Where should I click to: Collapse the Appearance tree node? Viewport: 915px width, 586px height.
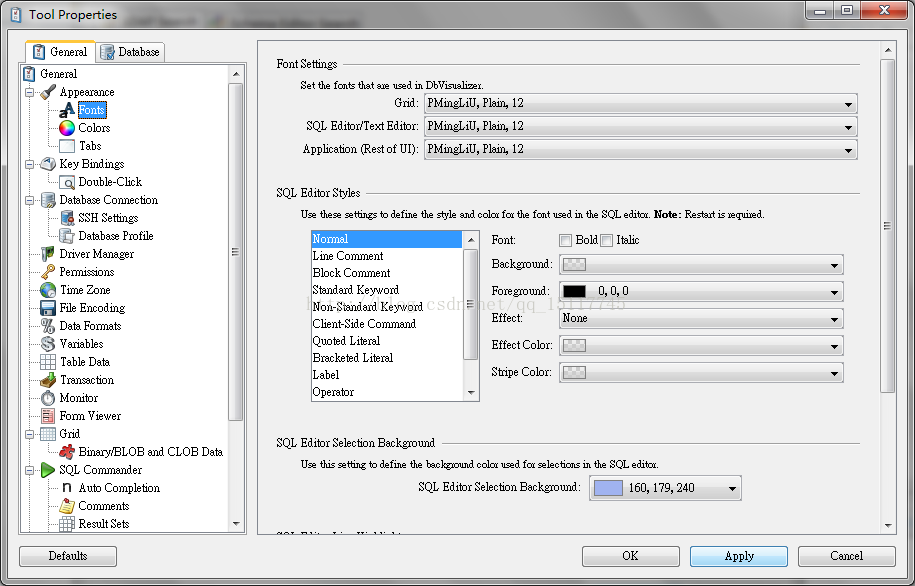(30, 92)
